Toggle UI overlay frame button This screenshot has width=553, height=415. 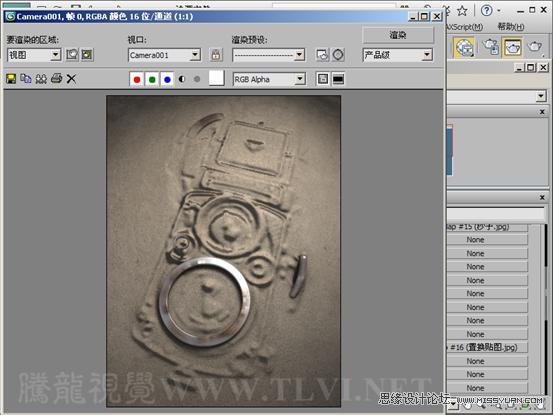[323, 79]
